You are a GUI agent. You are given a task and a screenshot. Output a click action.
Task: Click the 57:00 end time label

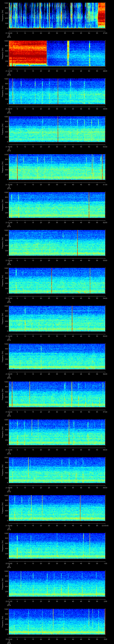pyautogui.click(x=105, y=412)
